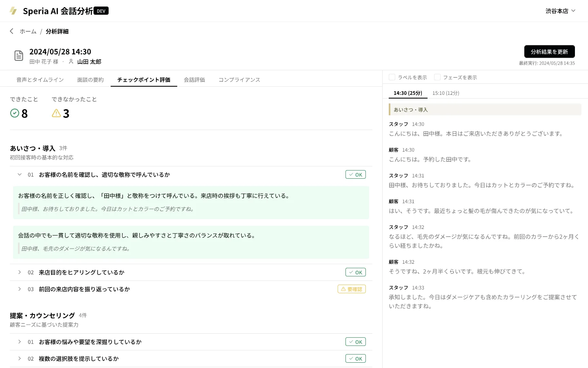The height and width of the screenshot is (368, 588).
Task: Click the Speria AI 会話分析 title
Action: (x=58, y=11)
